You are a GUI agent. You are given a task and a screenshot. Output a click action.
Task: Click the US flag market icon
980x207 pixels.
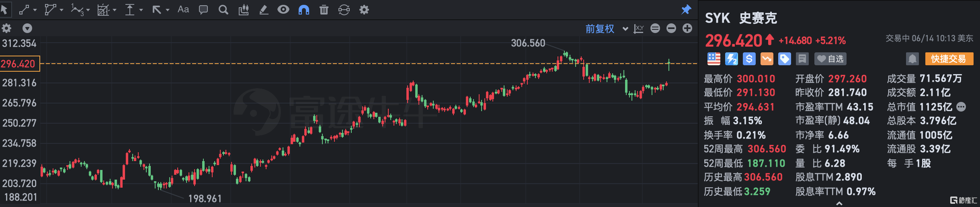click(x=714, y=59)
